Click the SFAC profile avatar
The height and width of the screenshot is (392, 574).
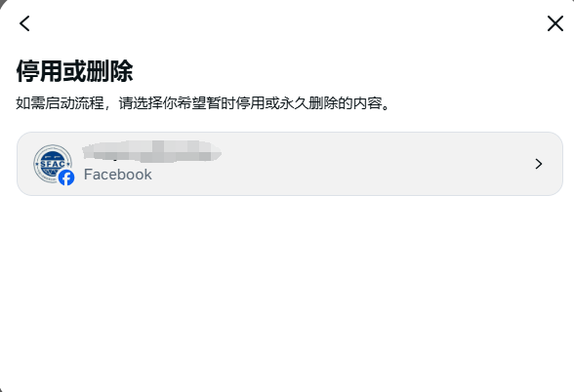[53, 164]
